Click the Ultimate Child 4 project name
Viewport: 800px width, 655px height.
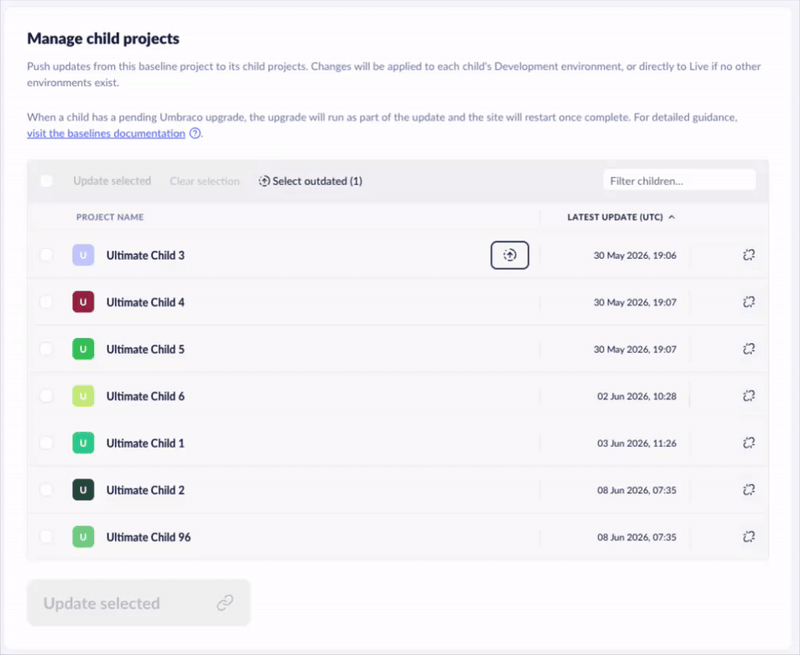[x=145, y=303]
